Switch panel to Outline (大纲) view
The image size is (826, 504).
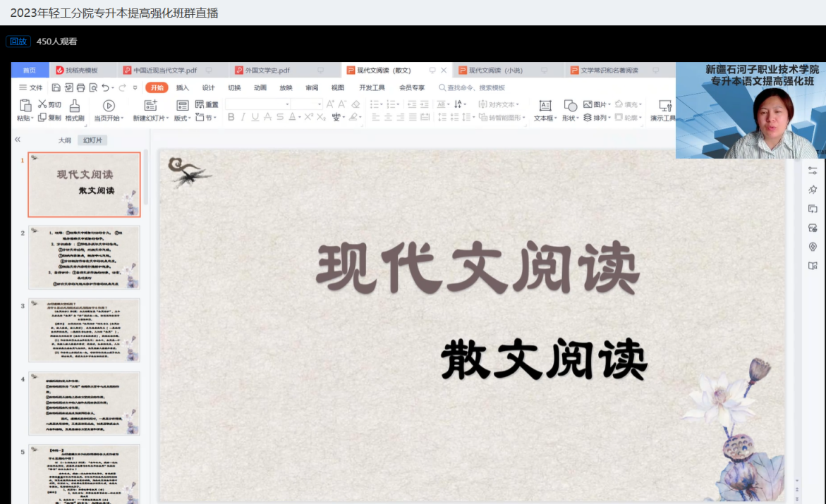pos(65,140)
